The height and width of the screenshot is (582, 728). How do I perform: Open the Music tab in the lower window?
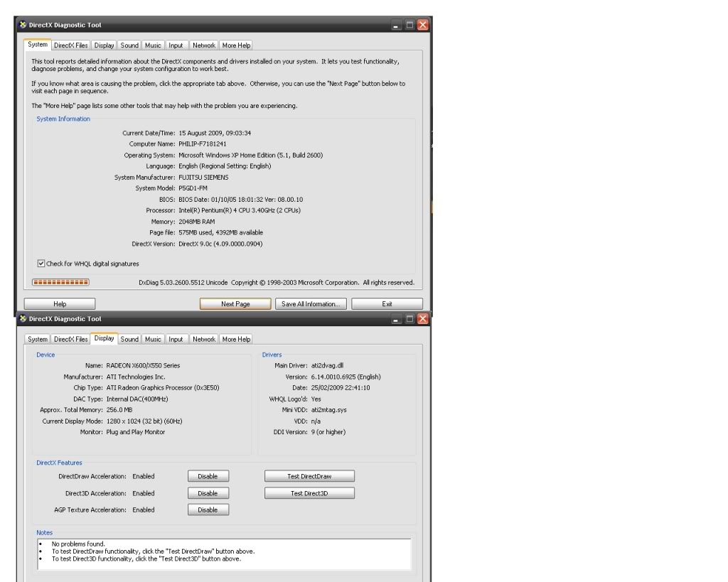click(154, 339)
